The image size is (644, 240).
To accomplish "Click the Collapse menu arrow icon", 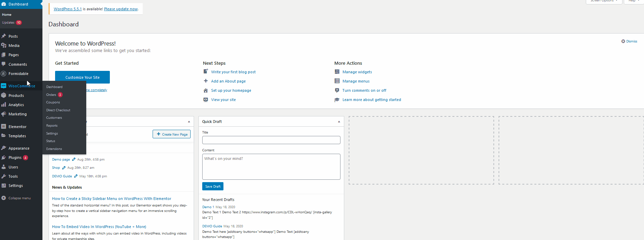I will (4, 198).
